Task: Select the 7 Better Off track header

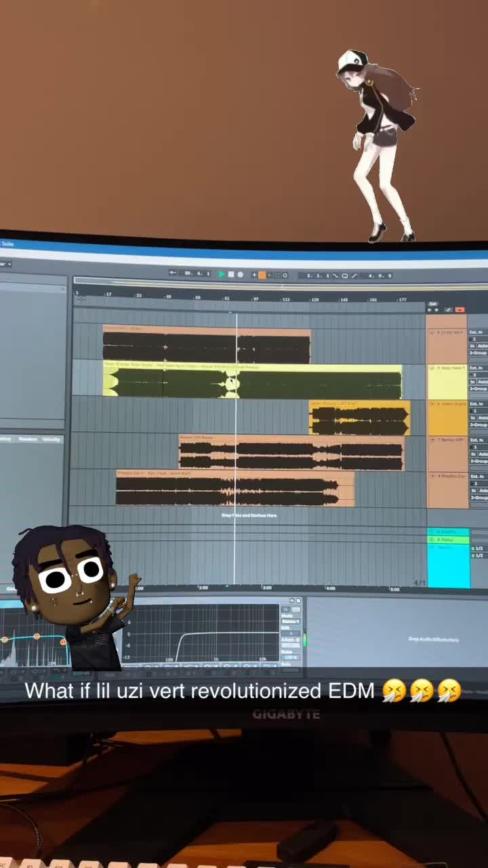Action: tap(447, 454)
